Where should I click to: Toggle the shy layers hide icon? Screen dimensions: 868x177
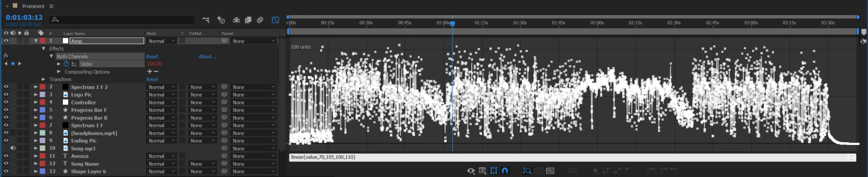[236, 20]
